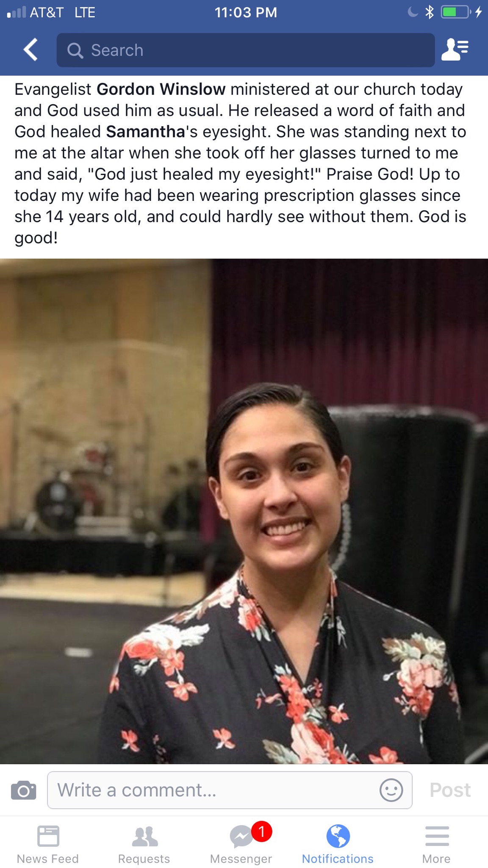Open the emoji picker in comment box

[x=391, y=790]
